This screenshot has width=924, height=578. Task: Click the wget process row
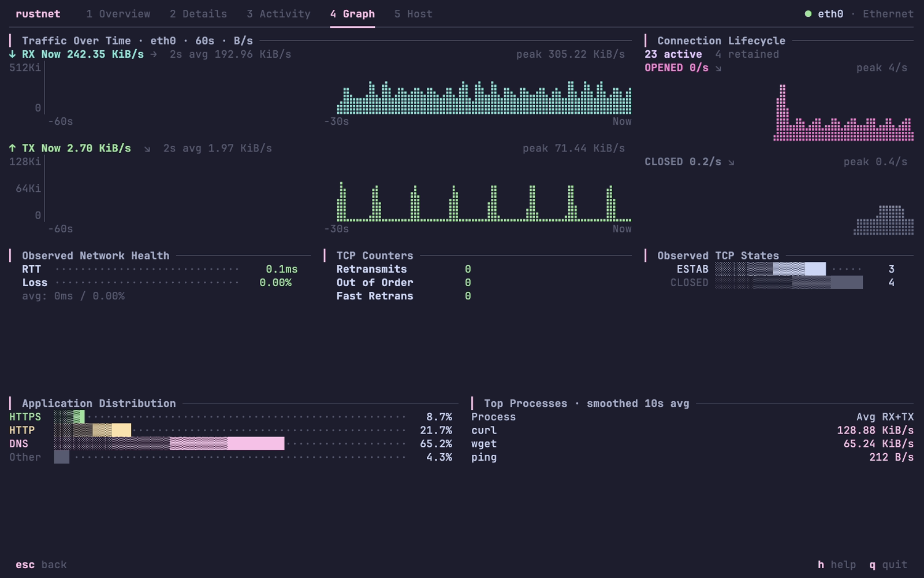coord(692,444)
